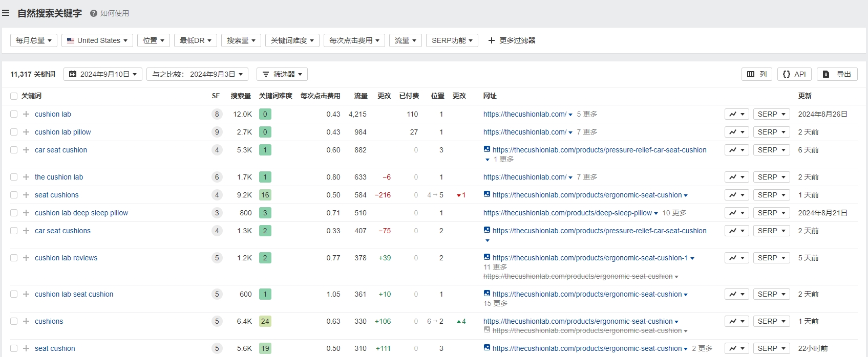Viewport: 868px width, 357px height.
Task: Open the hamburger menu icon
Action: [x=6, y=13]
